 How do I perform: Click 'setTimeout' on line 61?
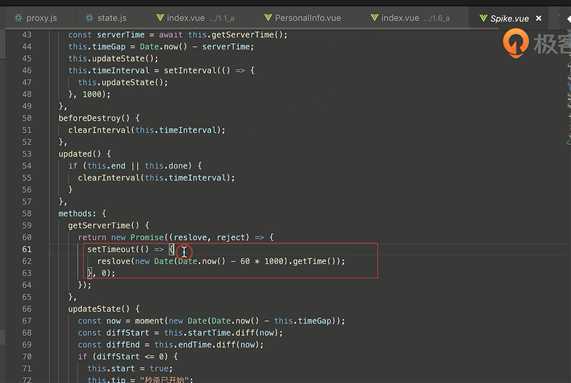[x=111, y=249]
